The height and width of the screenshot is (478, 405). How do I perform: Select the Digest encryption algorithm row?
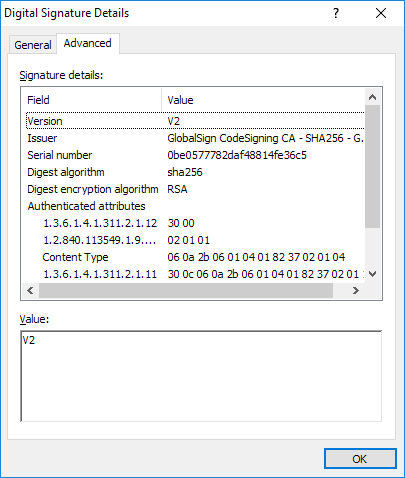tap(195, 189)
